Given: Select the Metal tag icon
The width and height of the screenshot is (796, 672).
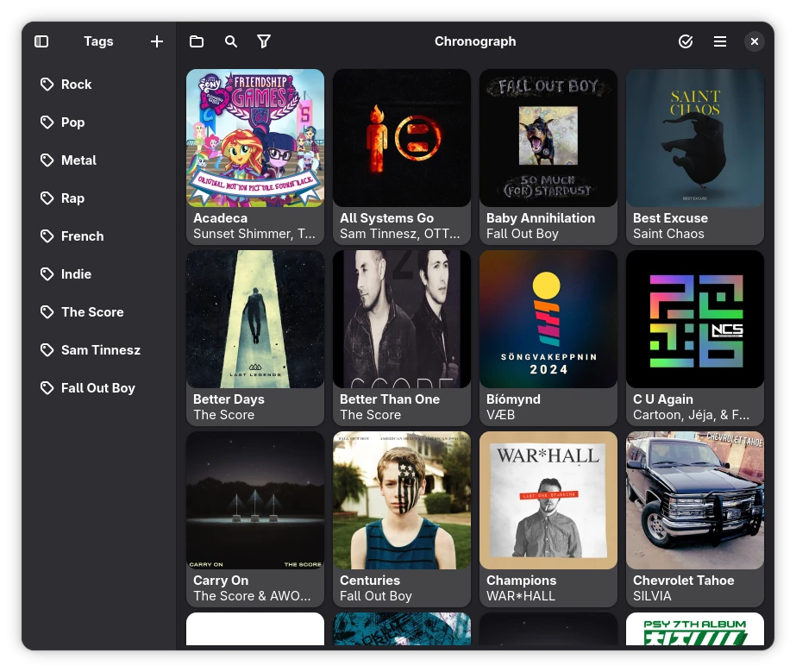Looking at the screenshot, I should coord(47,160).
